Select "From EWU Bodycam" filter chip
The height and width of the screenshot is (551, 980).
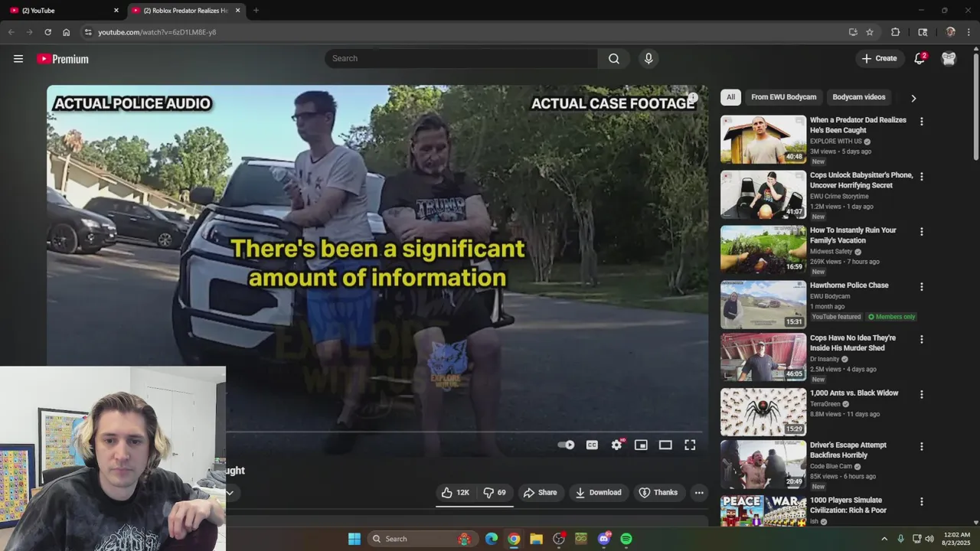(783, 97)
